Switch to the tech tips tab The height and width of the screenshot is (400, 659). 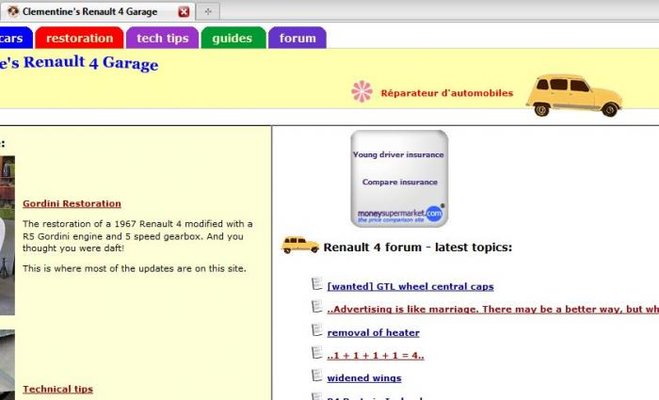162,38
